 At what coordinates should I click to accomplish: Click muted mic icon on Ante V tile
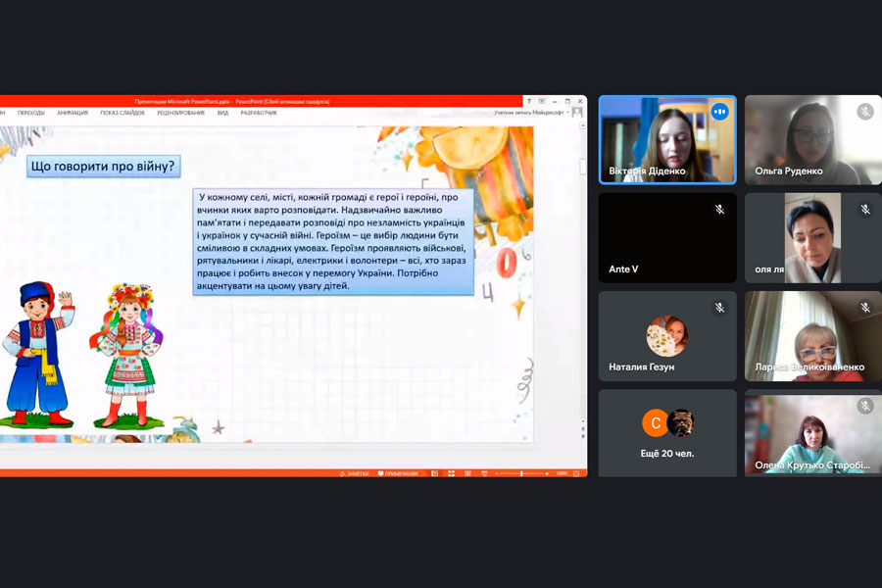(x=719, y=210)
